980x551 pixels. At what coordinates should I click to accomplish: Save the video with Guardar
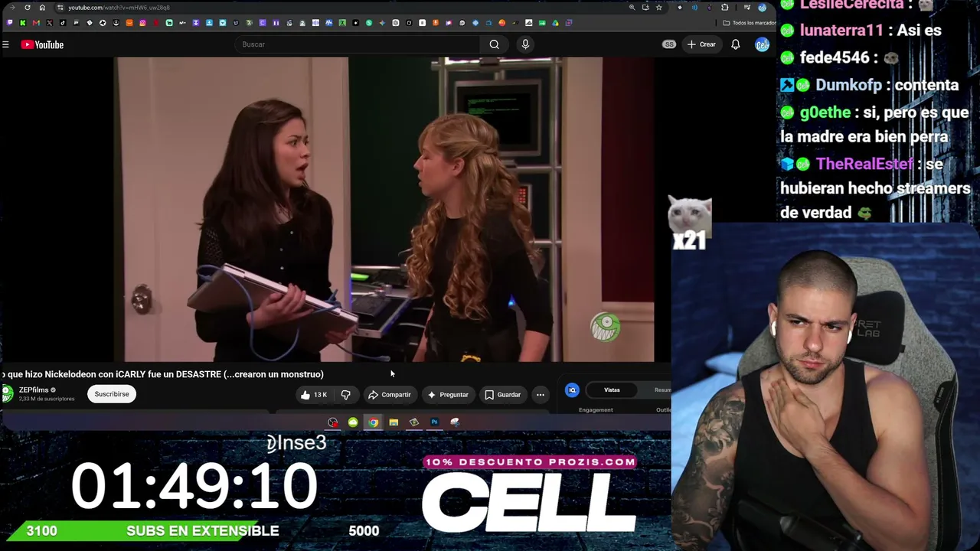pos(502,395)
